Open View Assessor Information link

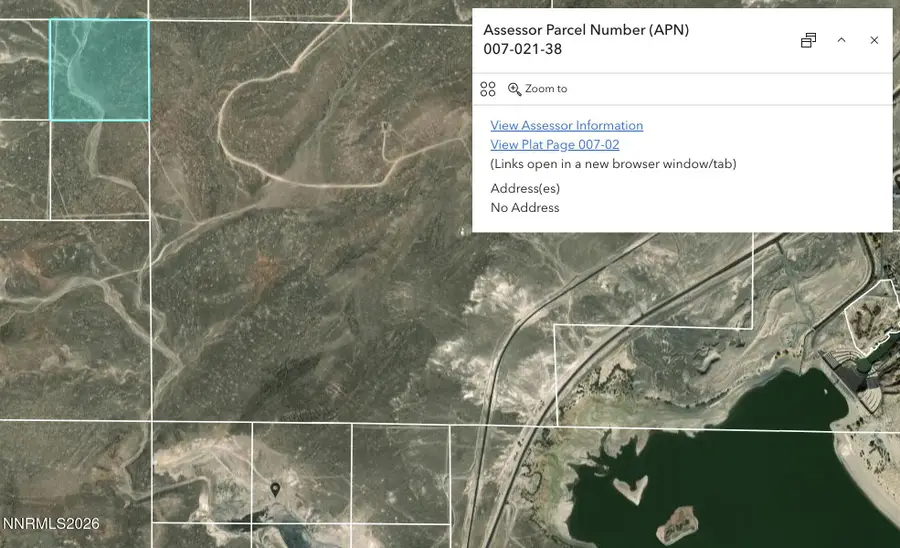pos(567,125)
